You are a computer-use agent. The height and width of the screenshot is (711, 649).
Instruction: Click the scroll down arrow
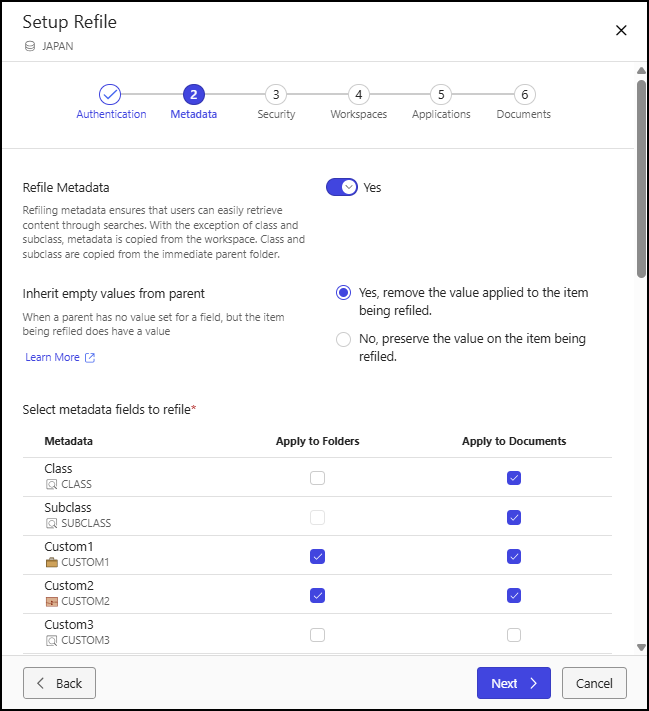click(x=641, y=647)
